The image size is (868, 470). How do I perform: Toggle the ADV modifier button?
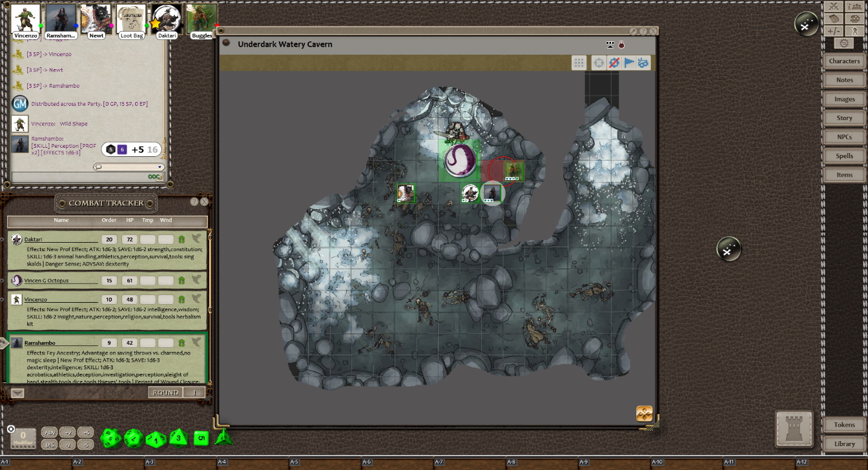pos(49,433)
